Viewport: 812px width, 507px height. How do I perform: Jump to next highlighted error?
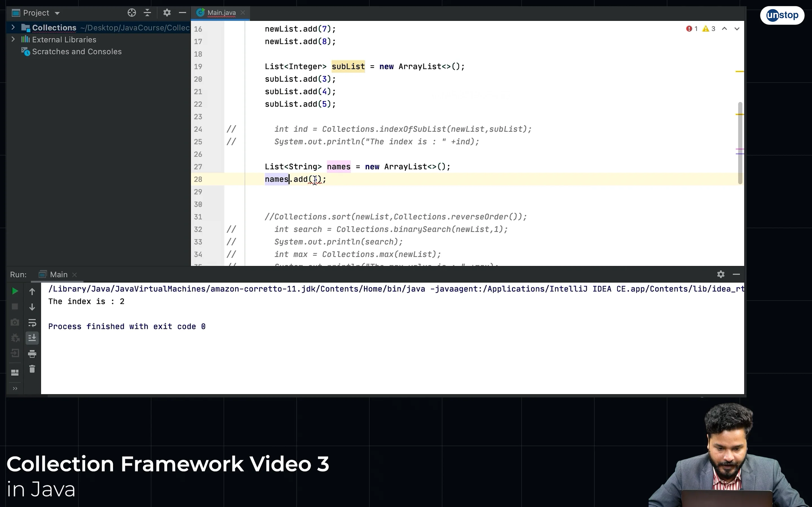click(x=737, y=29)
